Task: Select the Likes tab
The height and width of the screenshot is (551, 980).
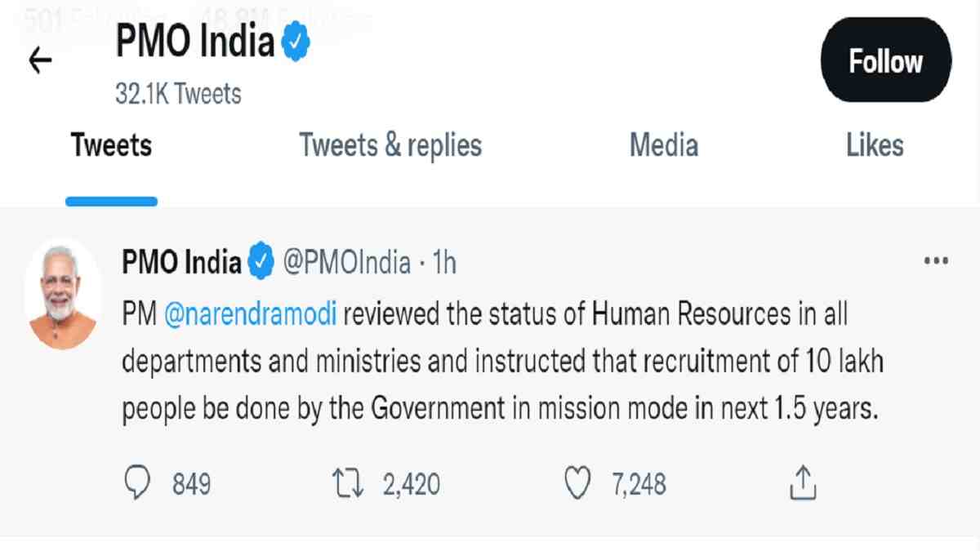Action: tap(874, 145)
